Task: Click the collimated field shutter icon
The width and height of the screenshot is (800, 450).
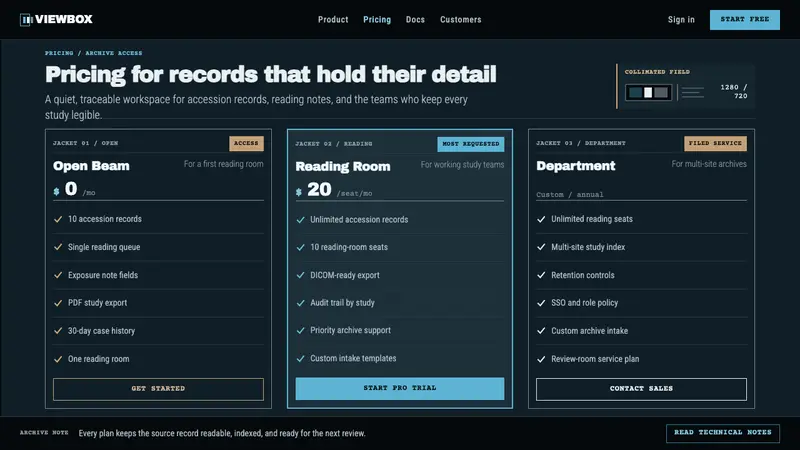Action: pyautogui.click(x=648, y=92)
